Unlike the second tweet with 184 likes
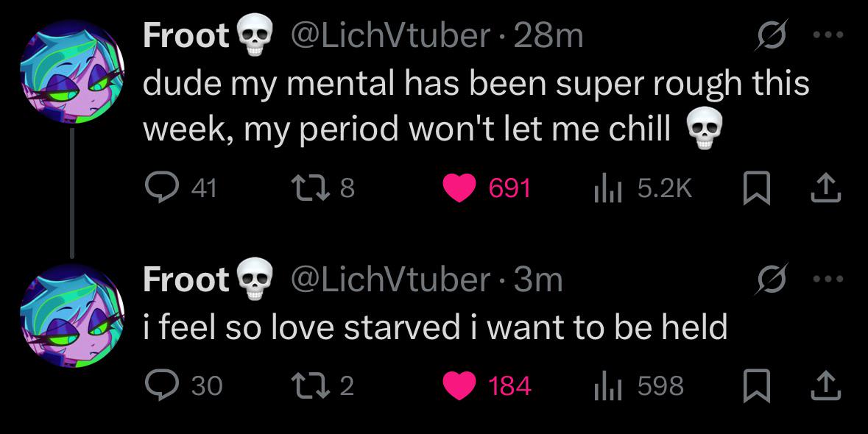Screen dimensions: 868x434 pos(462,385)
